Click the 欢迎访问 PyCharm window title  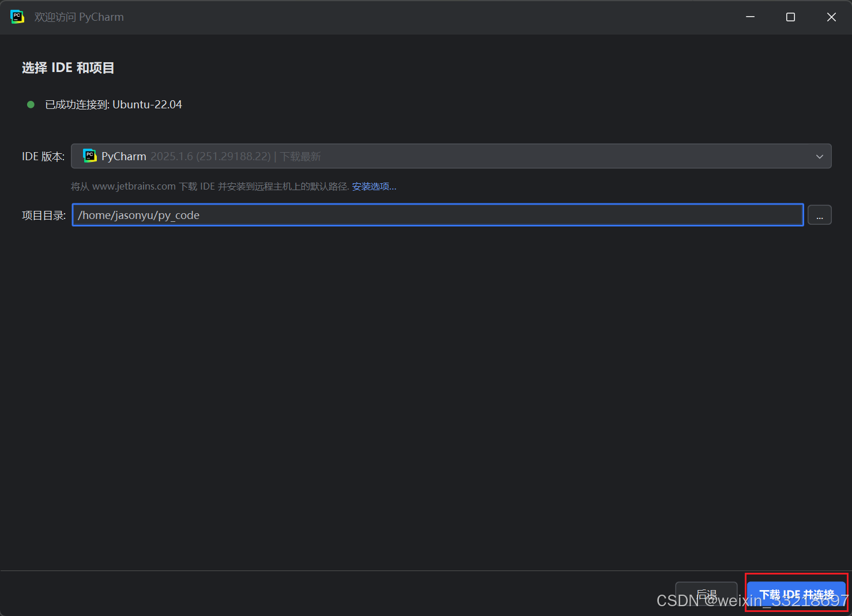[79, 17]
